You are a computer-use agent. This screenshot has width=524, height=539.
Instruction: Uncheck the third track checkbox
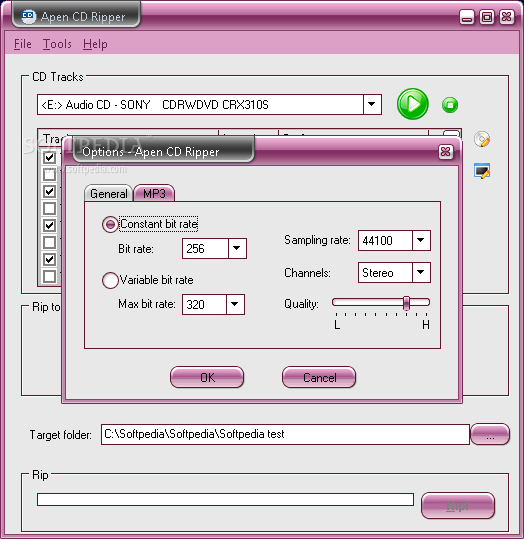pyautogui.click(x=50, y=191)
